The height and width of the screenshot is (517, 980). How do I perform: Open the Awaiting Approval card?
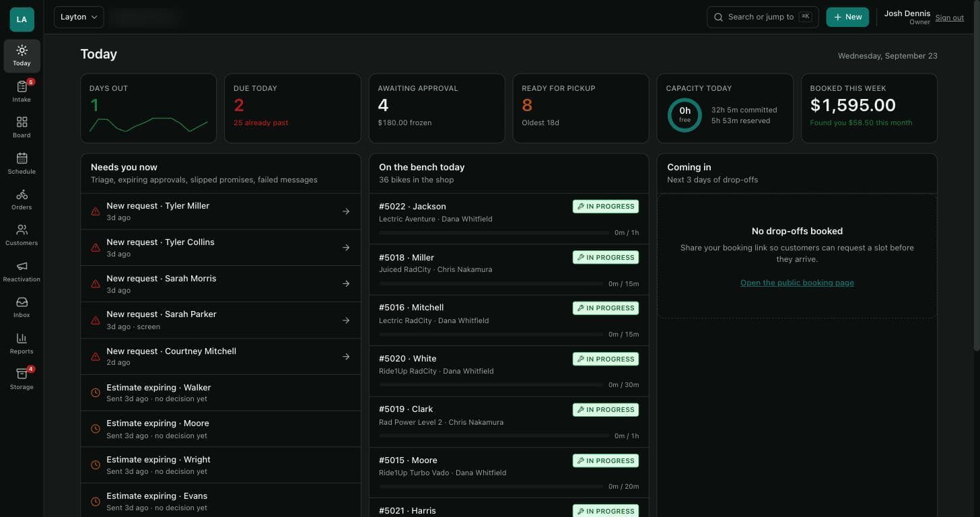(437, 108)
